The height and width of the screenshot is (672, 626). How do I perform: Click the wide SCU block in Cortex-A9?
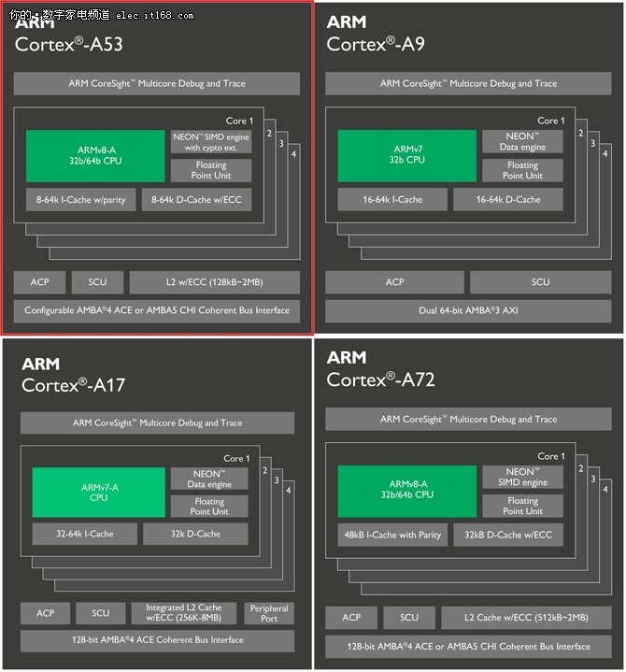click(x=541, y=282)
